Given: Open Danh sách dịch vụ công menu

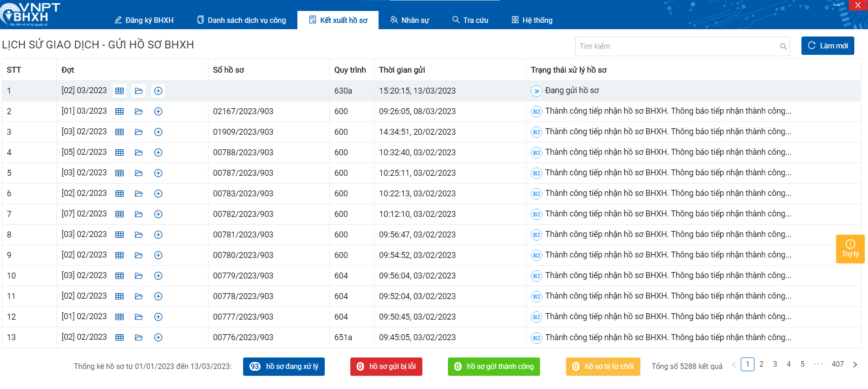Looking at the screenshot, I should [241, 20].
